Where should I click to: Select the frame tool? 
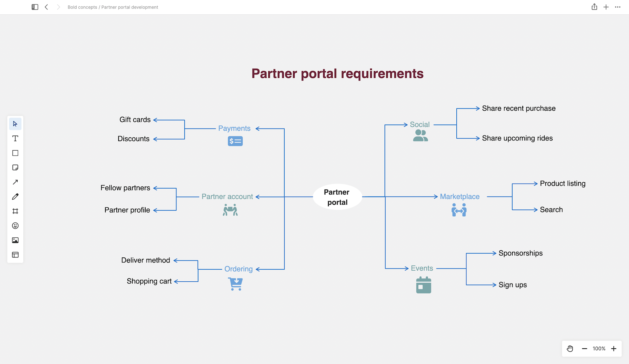pos(15,211)
